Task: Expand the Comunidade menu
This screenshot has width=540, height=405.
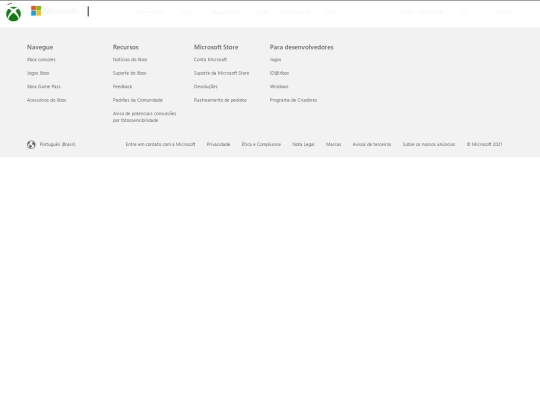Action: click(x=298, y=12)
